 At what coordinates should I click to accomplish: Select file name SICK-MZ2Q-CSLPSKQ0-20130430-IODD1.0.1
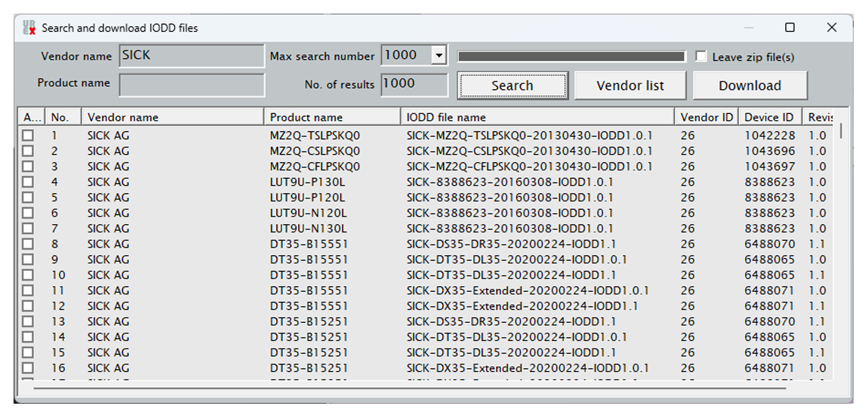[529, 151]
